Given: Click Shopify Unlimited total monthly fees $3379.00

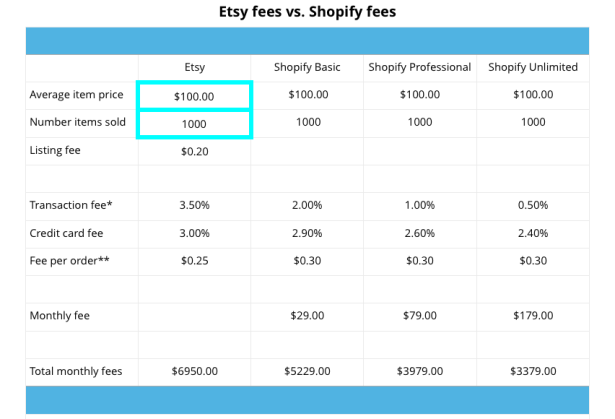Looking at the screenshot, I should click(533, 371).
